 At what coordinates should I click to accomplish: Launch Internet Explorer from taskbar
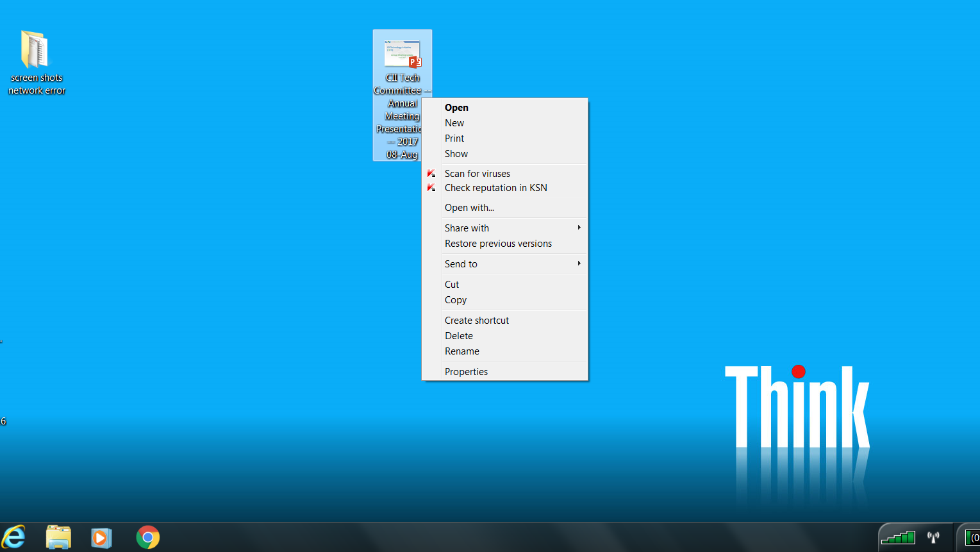coord(14,537)
